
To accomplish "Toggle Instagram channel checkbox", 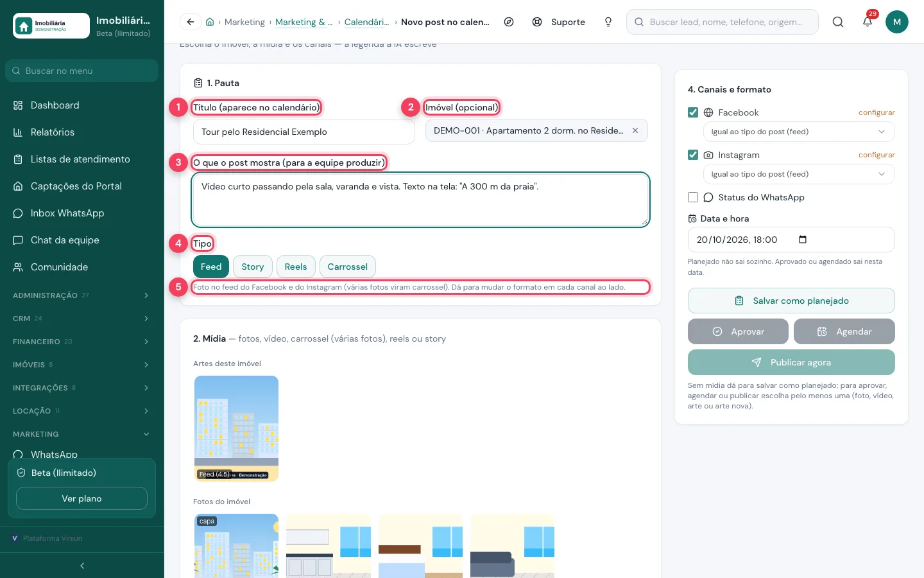I will [693, 155].
